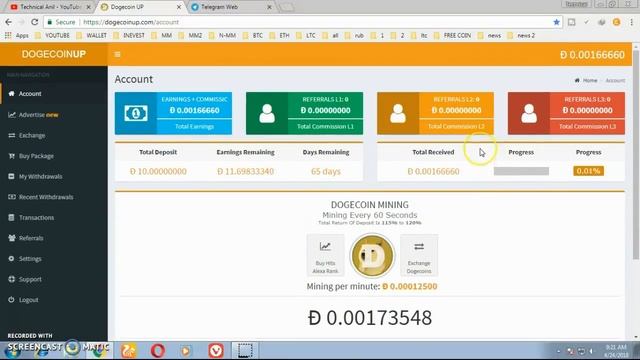Switch to the Telegram Web tab

pyautogui.click(x=231, y=7)
